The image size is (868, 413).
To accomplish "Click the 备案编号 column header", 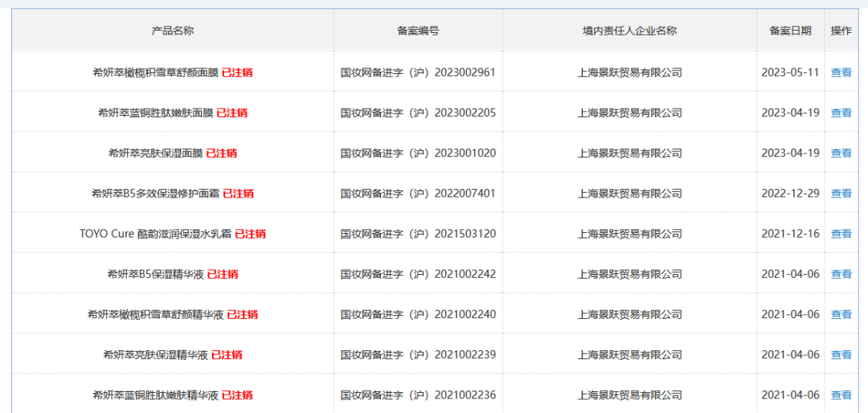I will click(418, 31).
